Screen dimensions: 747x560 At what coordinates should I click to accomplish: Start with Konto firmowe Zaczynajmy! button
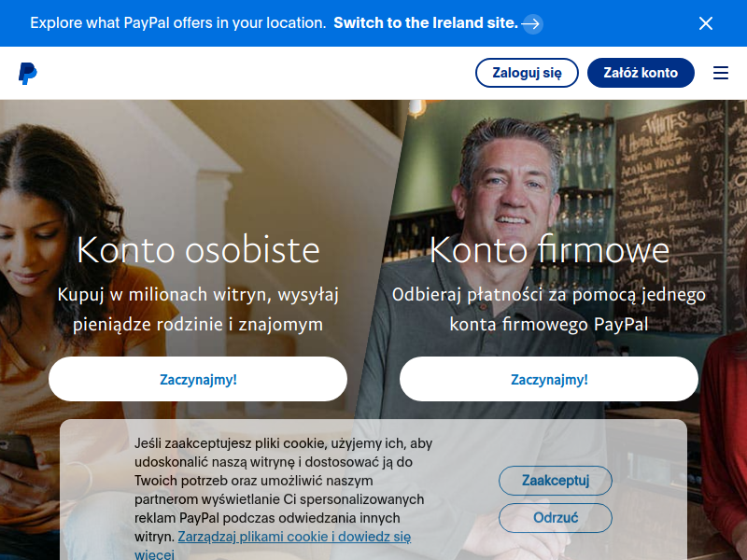549,379
